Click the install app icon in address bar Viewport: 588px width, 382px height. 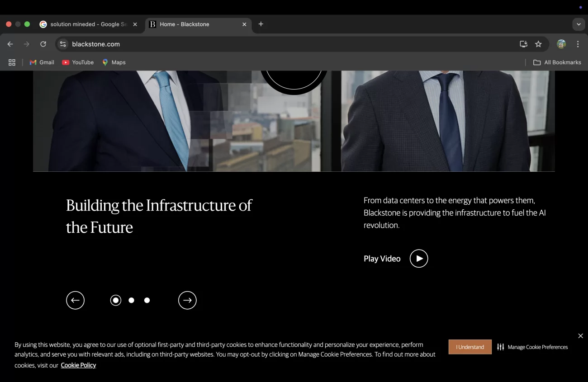click(523, 44)
